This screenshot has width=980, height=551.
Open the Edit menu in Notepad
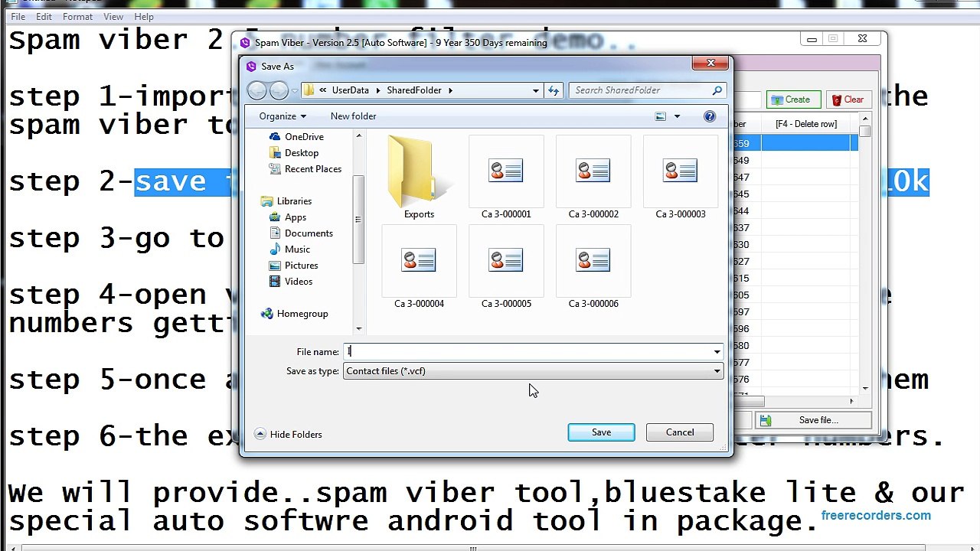tap(44, 16)
